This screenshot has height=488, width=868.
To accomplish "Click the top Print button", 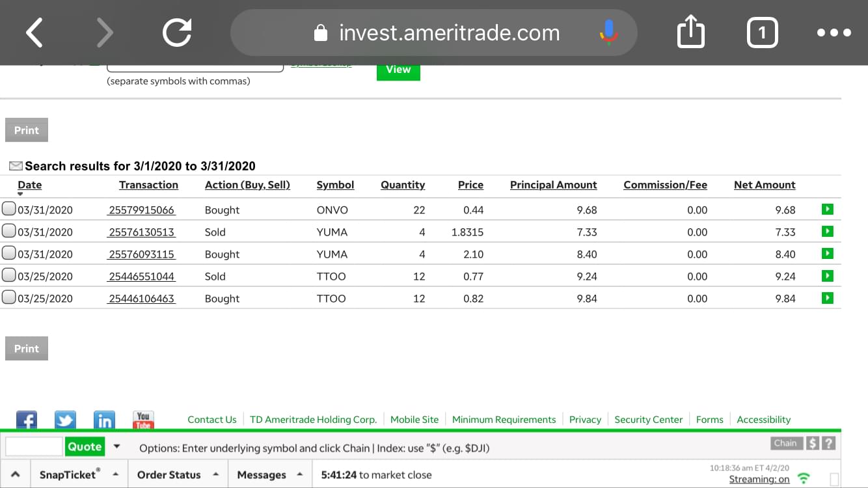I will coord(27,130).
